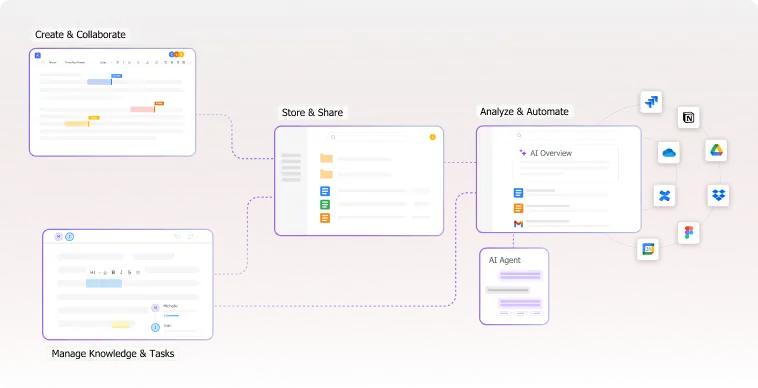Click the Create & Collaborate label

pyautogui.click(x=80, y=34)
